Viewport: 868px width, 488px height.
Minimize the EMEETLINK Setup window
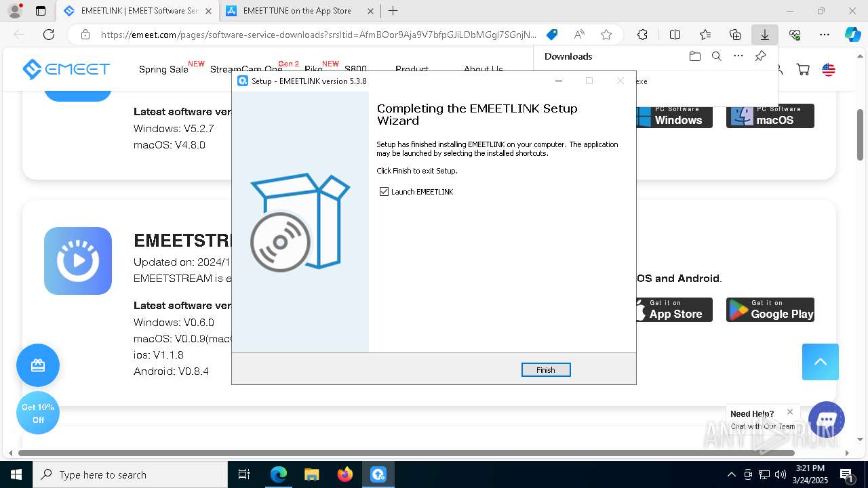coord(559,81)
